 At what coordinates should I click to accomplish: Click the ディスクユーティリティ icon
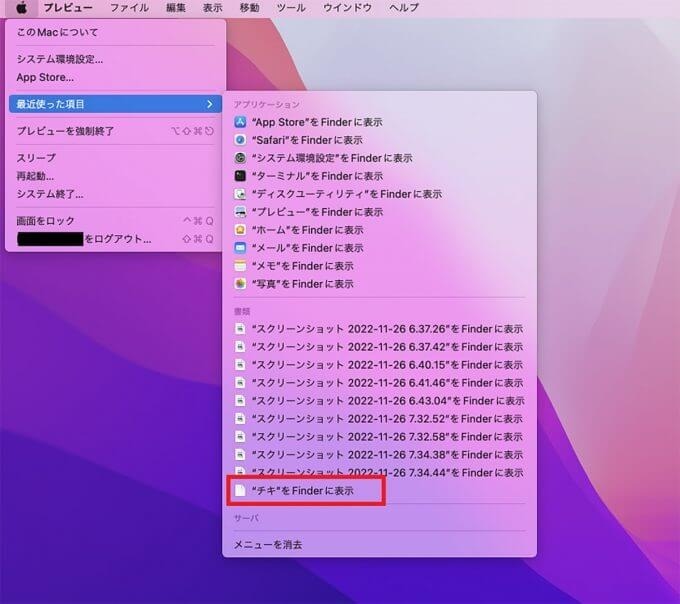coord(240,194)
